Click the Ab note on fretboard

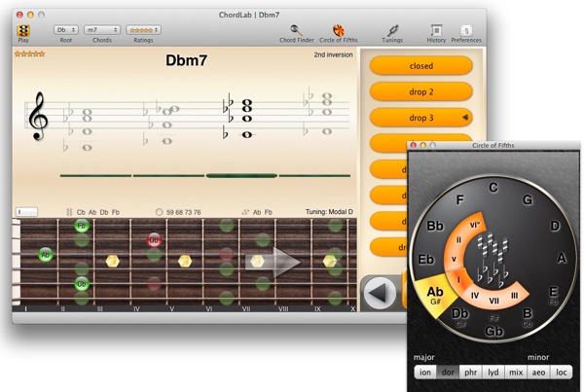click(45, 255)
